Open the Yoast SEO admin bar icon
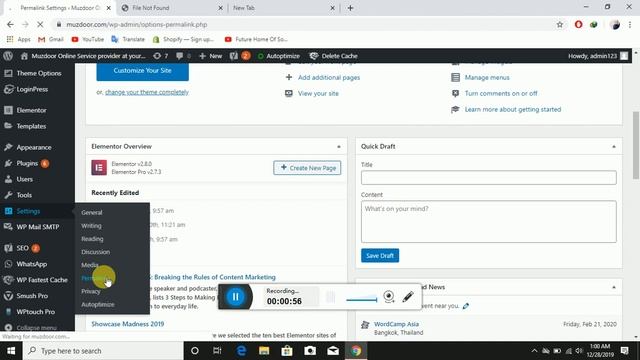Screen dimensions: 640x360 [239, 56]
